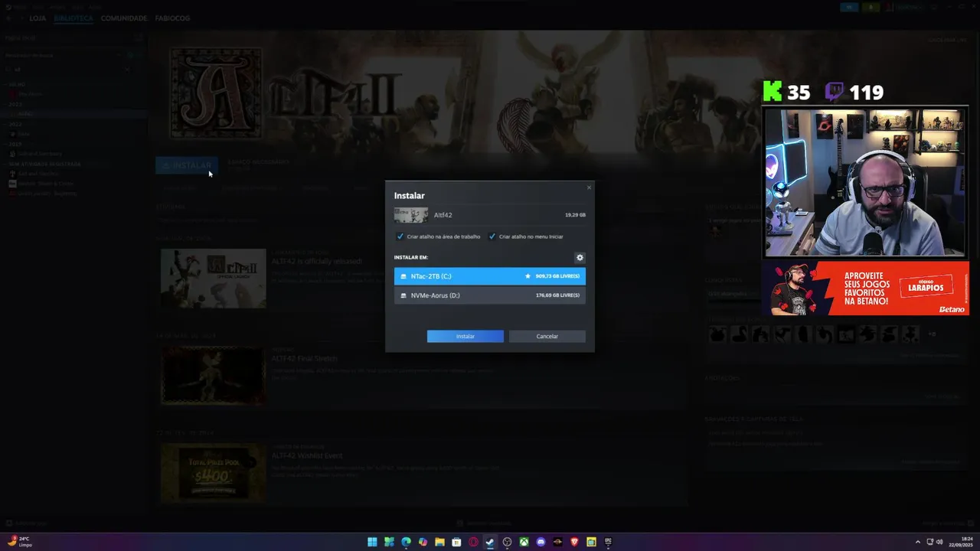Open the weather widget showing 24°C
Image resolution: width=980 pixels, height=551 pixels.
[19, 542]
